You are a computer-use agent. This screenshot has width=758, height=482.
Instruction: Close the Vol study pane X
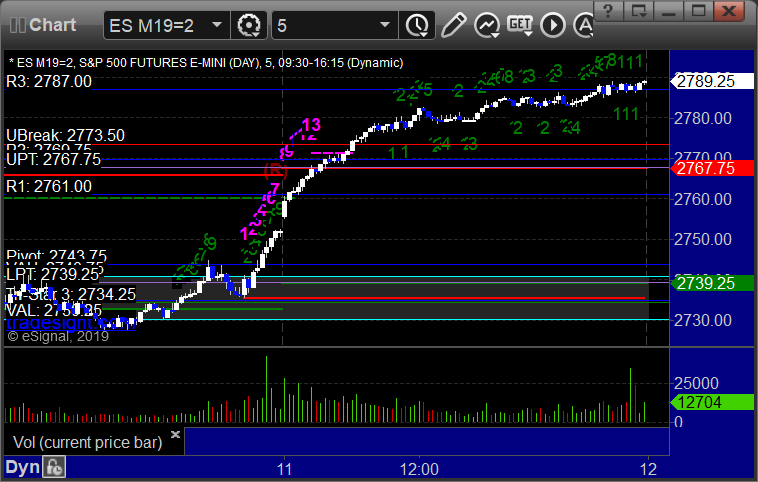click(175, 434)
